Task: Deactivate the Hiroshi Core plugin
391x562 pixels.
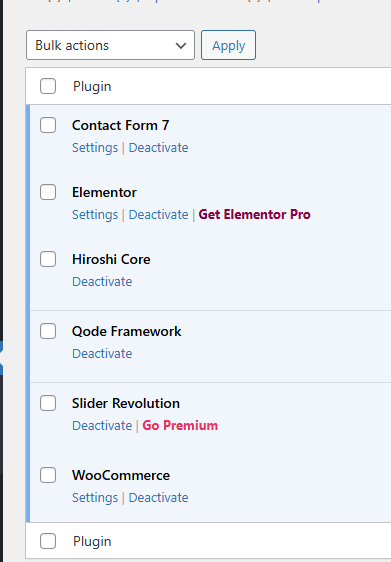Action: [102, 282]
